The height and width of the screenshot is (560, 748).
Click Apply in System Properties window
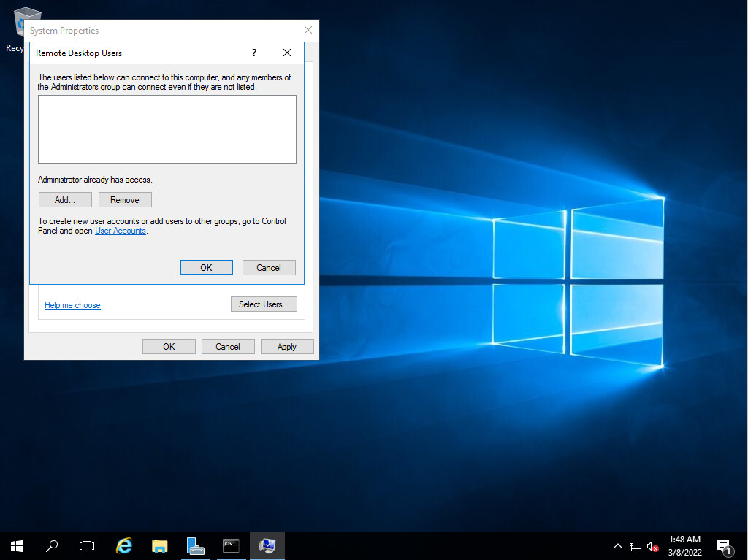click(287, 347)
